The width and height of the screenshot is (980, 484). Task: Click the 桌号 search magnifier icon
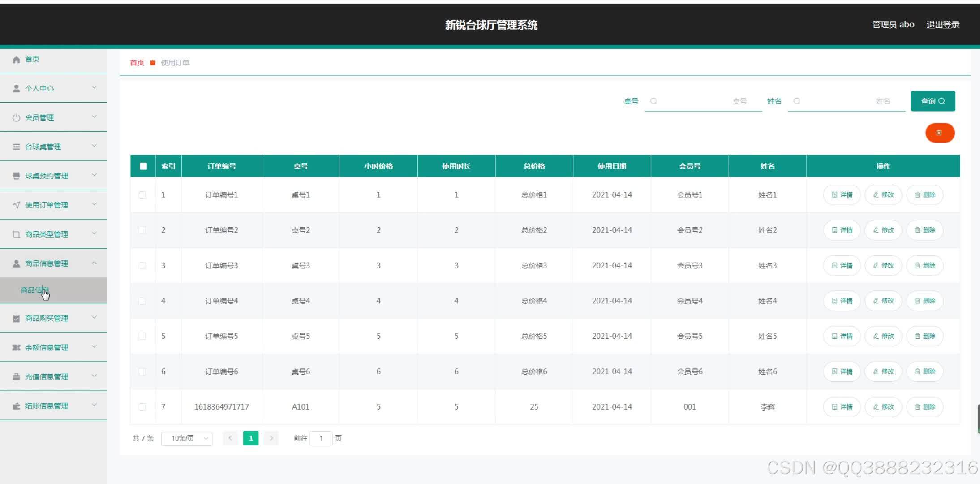pyautogui.click(x=653, y=101)
